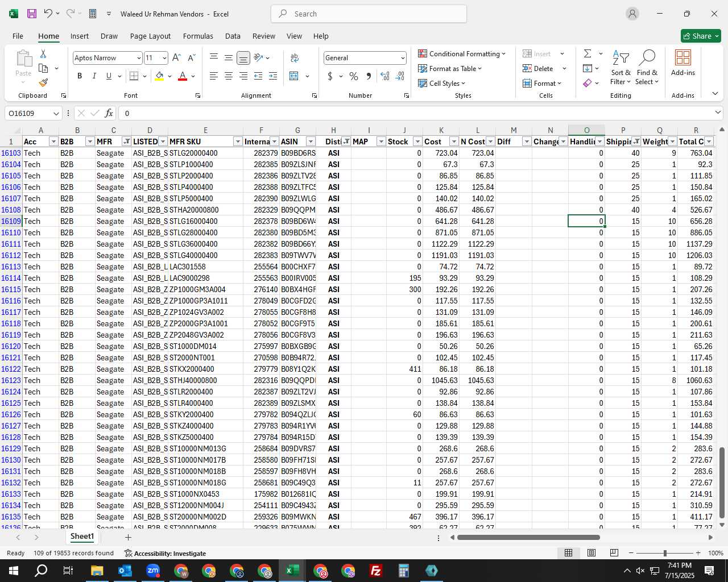Apply the yellow Fill Color
This screenshot has width=728, height=582.
(160, 76)
